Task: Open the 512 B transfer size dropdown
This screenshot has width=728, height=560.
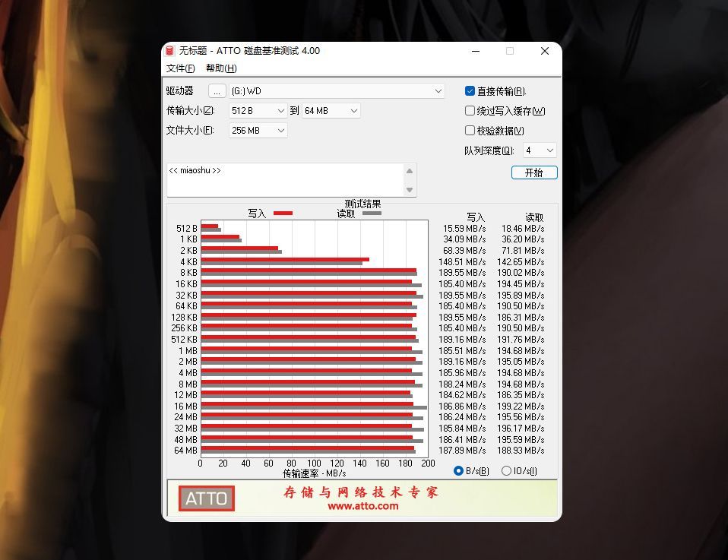Action: (x=258, y=110)
